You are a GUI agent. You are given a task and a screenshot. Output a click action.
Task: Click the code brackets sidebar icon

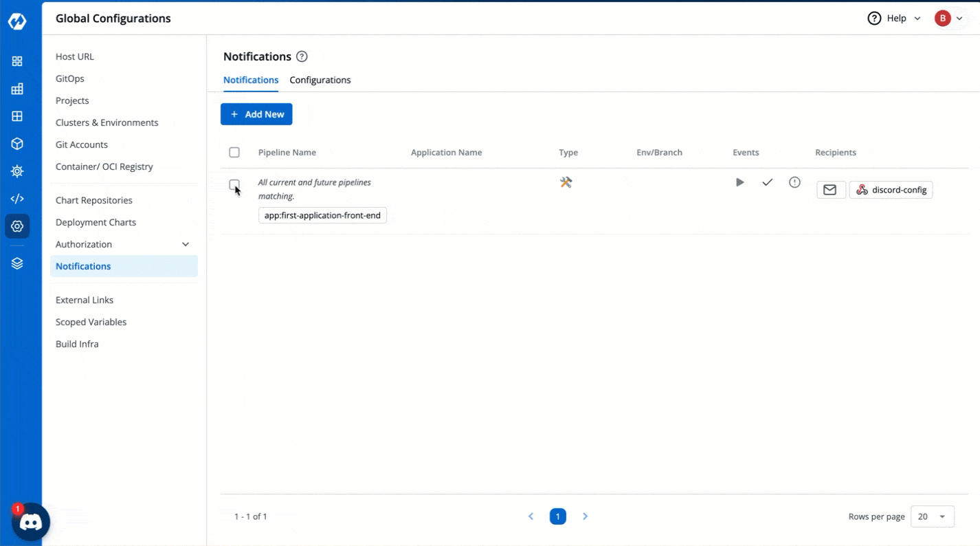17,199
